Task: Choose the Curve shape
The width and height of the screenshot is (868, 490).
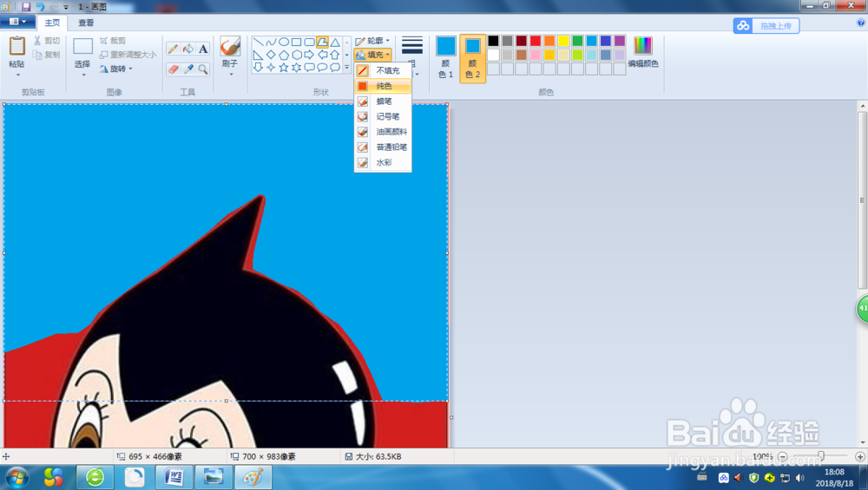Action: click(271, 42)
